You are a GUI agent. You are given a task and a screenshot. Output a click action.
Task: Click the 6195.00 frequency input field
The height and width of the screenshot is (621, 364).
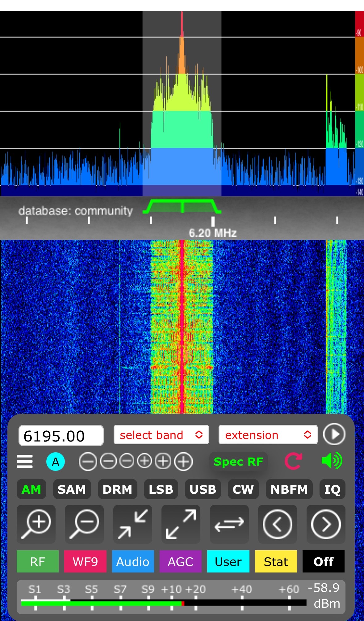[x=61, y=436]
